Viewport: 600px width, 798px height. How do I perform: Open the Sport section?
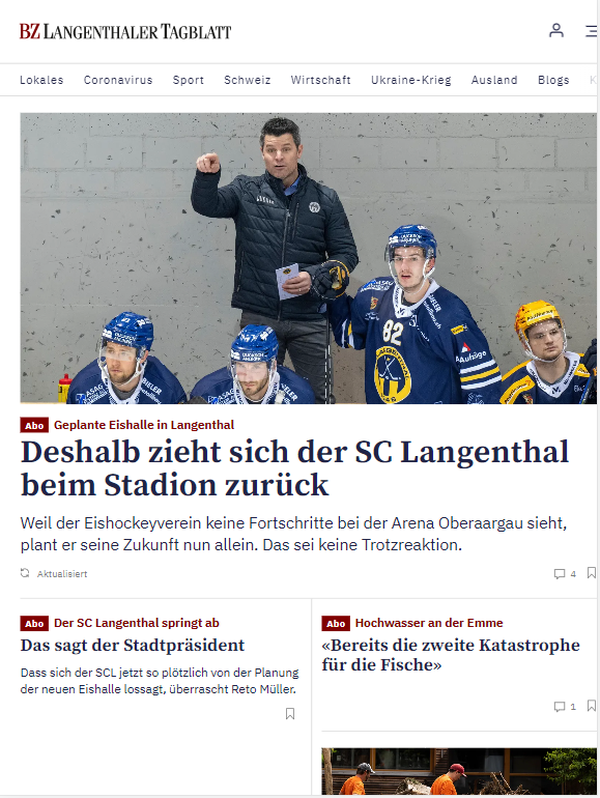[188, 80]
